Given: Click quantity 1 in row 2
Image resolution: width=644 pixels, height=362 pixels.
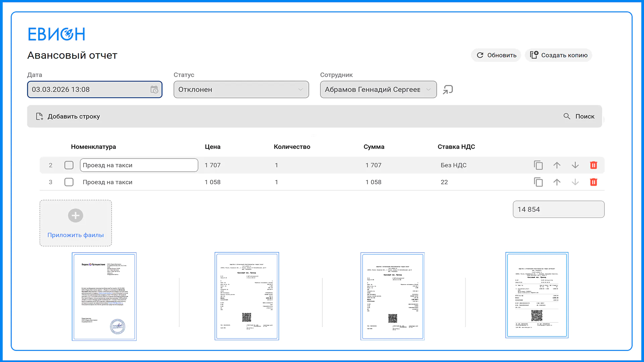Looking at the screenshot, I should pos(276,165).
